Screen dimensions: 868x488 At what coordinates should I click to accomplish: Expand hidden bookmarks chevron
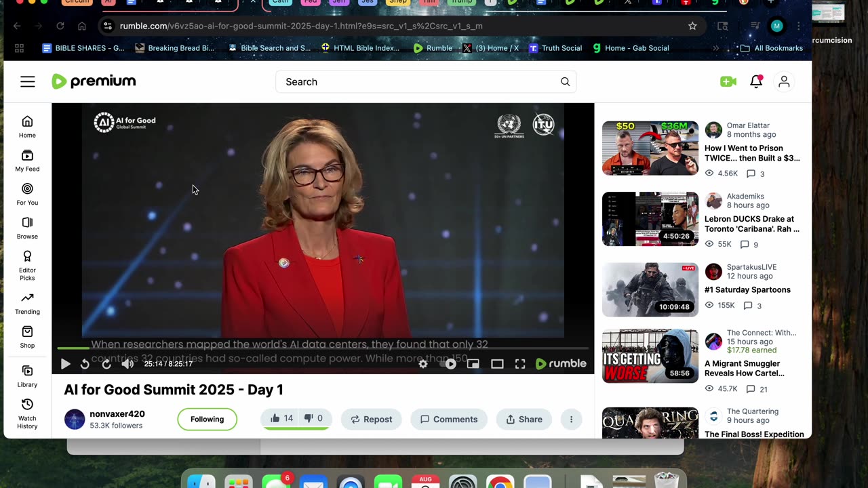pyautogui.click(x=715, y=48)
